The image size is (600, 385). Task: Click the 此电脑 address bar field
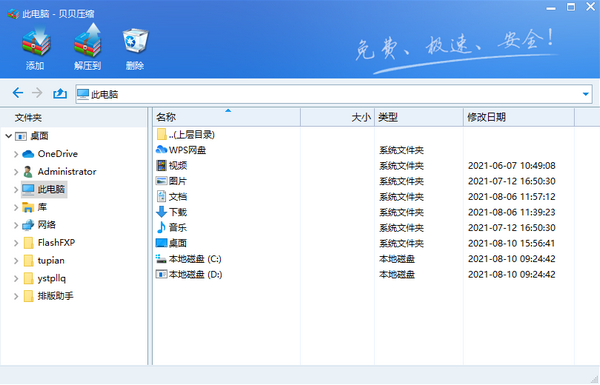point(334,94)
